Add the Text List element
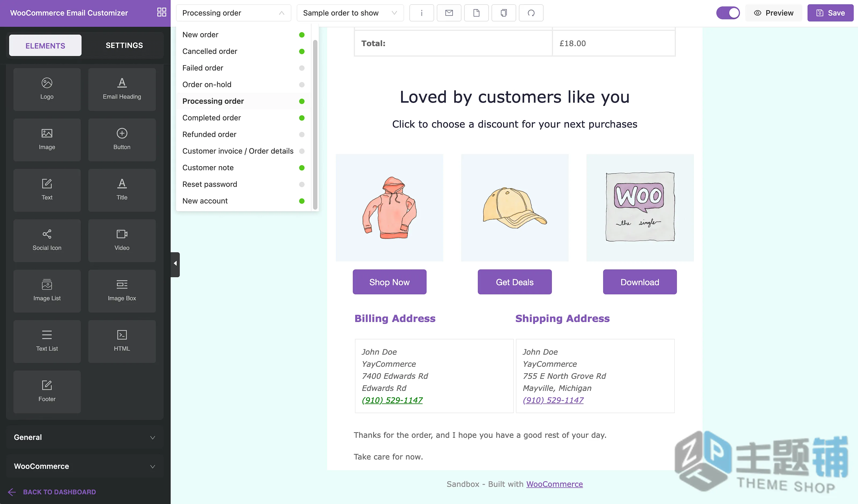This screenshot has height=504, width=858. point(47,341)
